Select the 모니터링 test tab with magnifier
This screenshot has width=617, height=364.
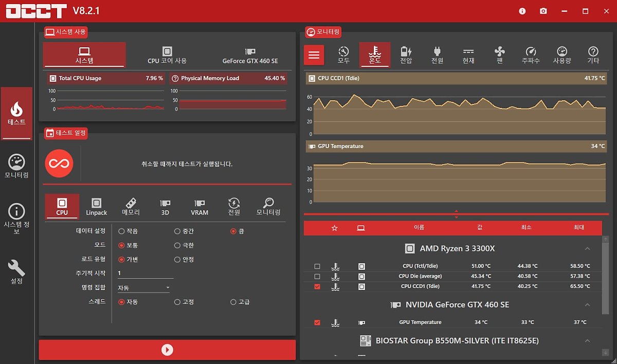tap(268, 207)
